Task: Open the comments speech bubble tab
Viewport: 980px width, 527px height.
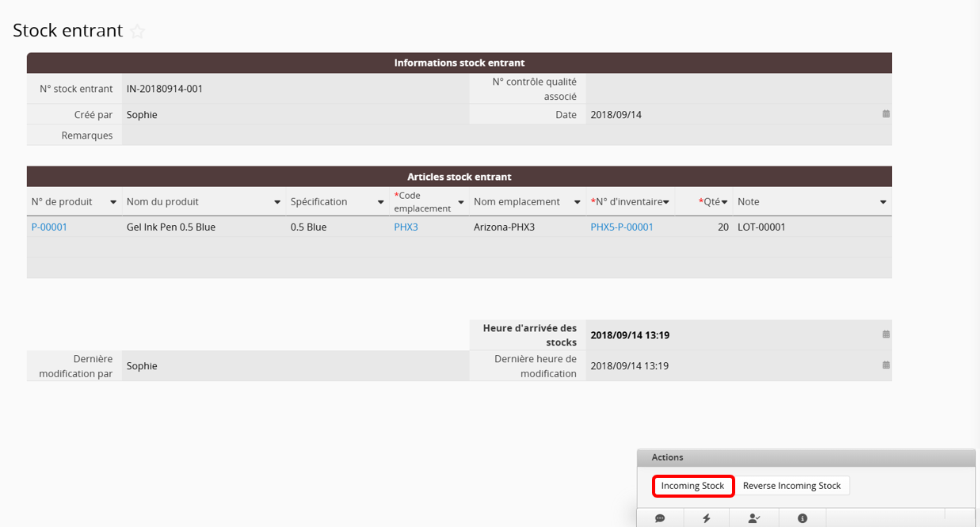Action: tap(660, 518)
